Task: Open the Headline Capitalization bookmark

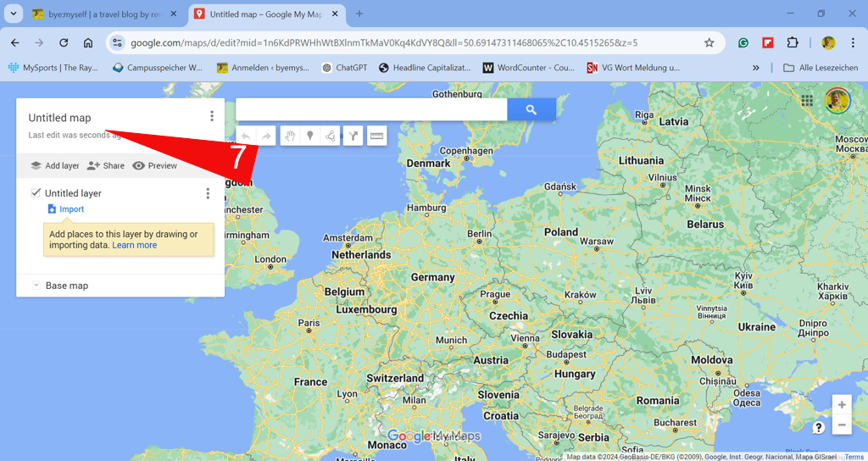Action: tap(425, 68)
